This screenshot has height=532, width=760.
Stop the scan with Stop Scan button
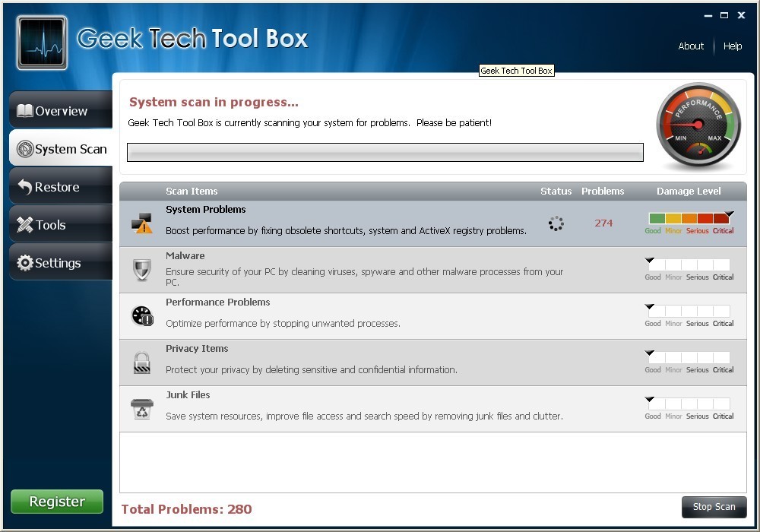(714, 507)
